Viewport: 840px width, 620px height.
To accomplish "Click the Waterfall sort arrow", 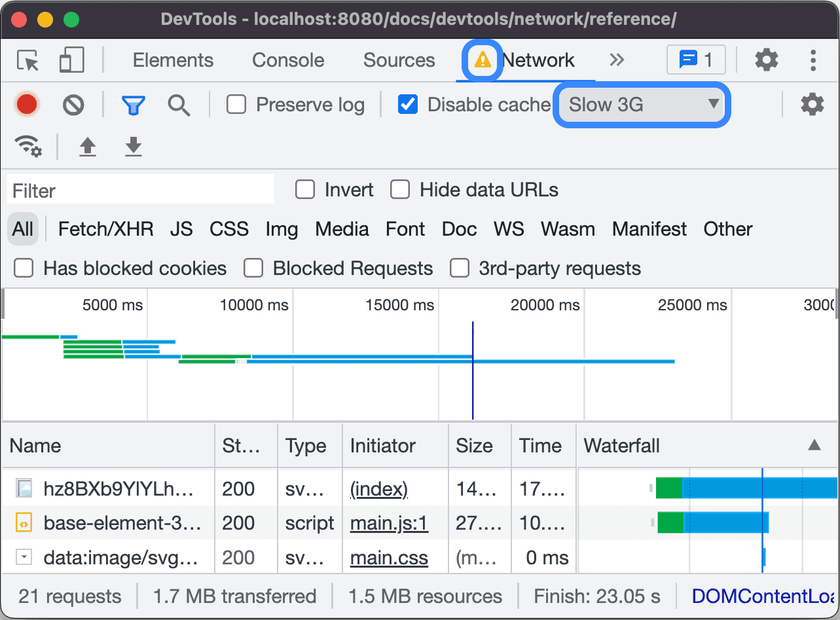I will tap(814, 446).
